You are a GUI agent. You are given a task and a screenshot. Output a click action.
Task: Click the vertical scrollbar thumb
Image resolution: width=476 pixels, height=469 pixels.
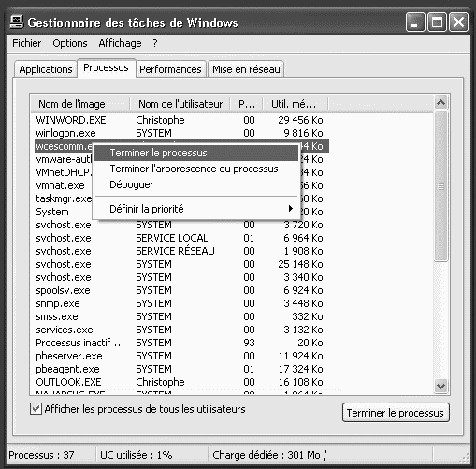tap(440, 186)
